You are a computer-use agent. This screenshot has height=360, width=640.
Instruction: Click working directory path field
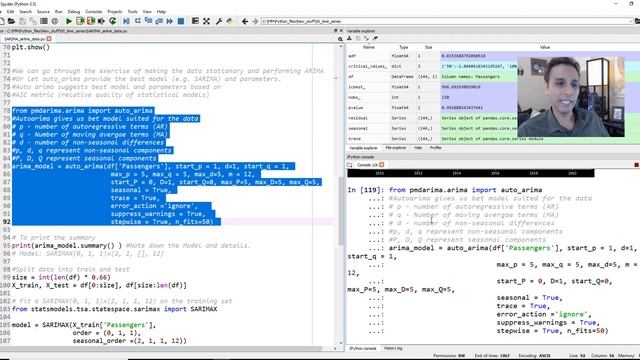(446, 21)
